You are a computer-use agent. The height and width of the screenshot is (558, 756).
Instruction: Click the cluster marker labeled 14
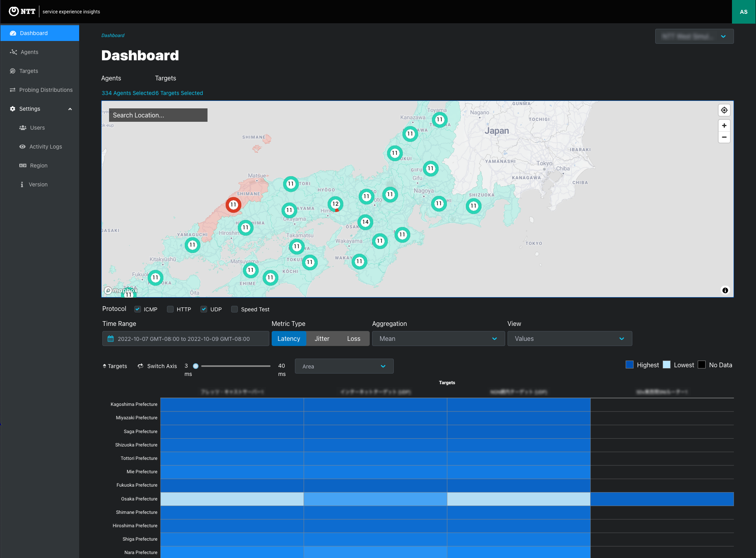[x=365, y=222]
